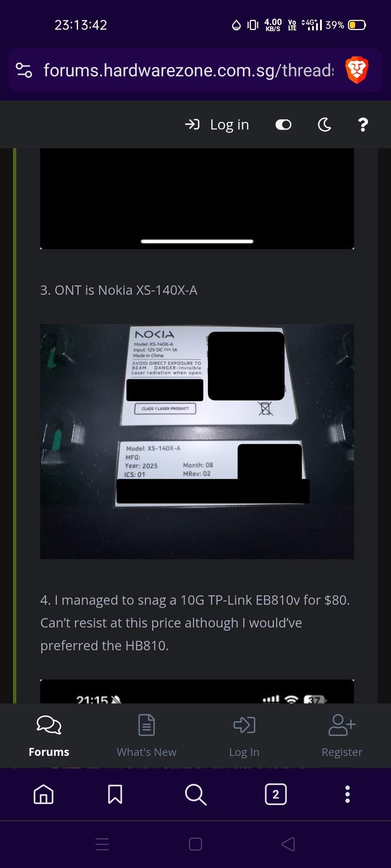Toggle the forum width switch
Image resolution: width=391 pixels, height=868 pixels.
283,125
